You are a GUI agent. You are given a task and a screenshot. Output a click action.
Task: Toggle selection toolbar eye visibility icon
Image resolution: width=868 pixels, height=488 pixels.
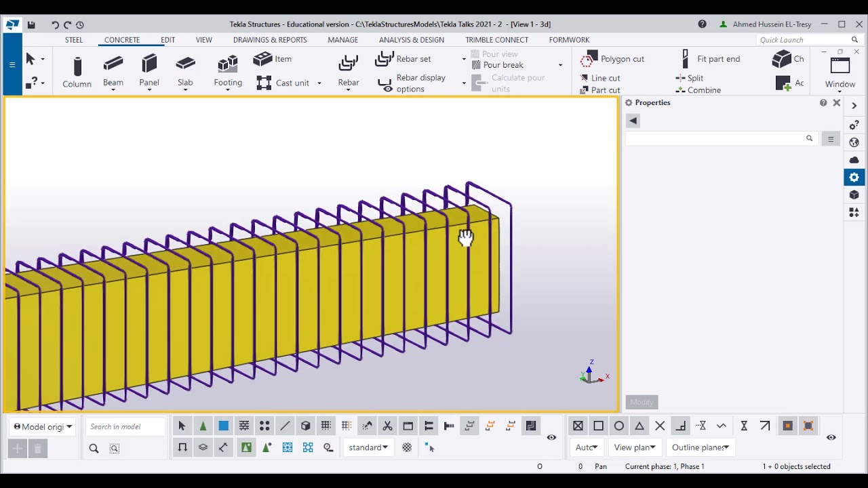pyautogui.click(x=551, y=437)
